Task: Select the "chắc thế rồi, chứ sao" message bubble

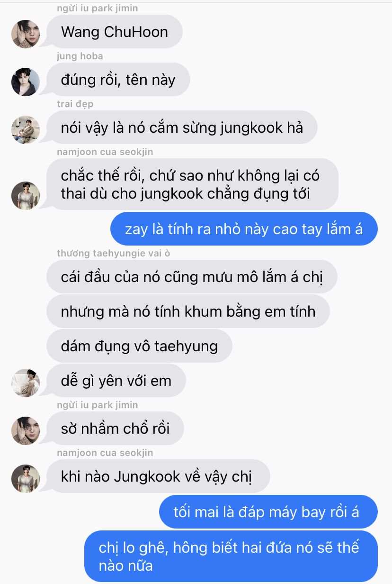Action: pos(192,184)
